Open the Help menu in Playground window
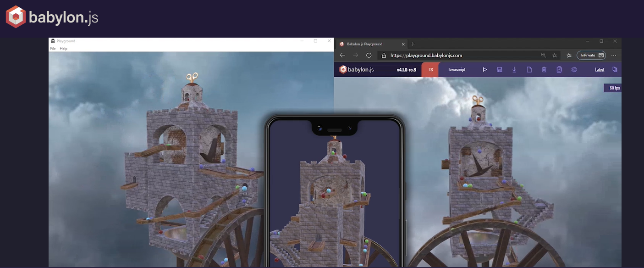Image resolution: width=644 pixels, height=268 pixels. coord(63,49)
